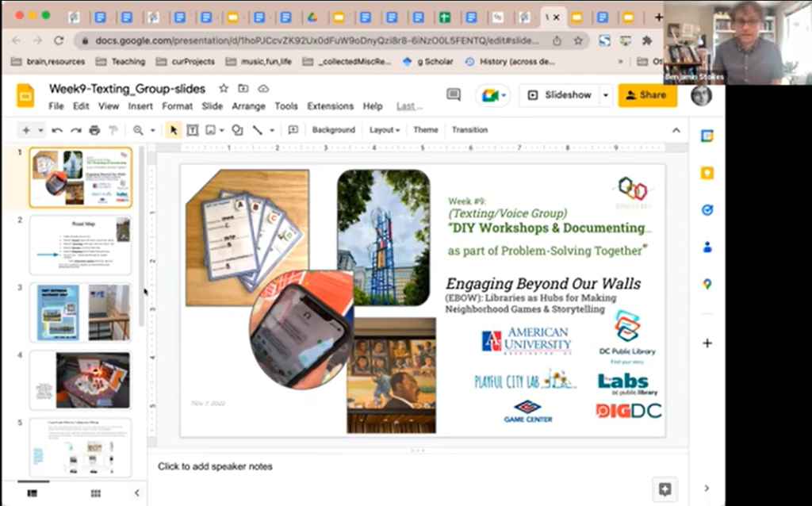Select slide 2 Road Map thumbnail
Image resolution: width=812 pixels, height=506 pixels.
tap(81, 245)
